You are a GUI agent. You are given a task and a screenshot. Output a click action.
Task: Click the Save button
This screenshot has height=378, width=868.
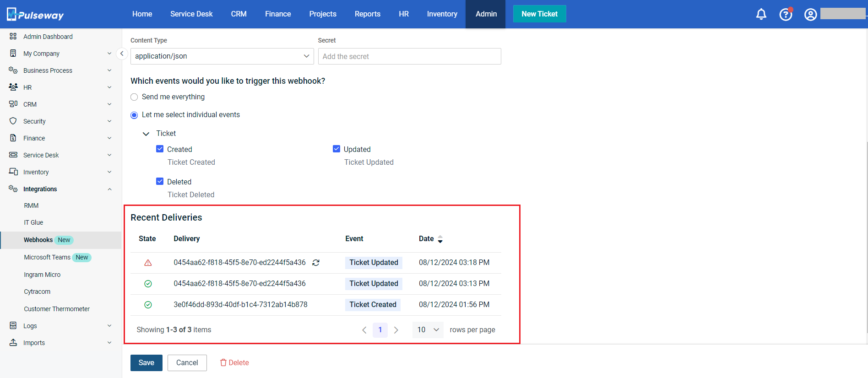pyautogui.click(x=146, y=362)
